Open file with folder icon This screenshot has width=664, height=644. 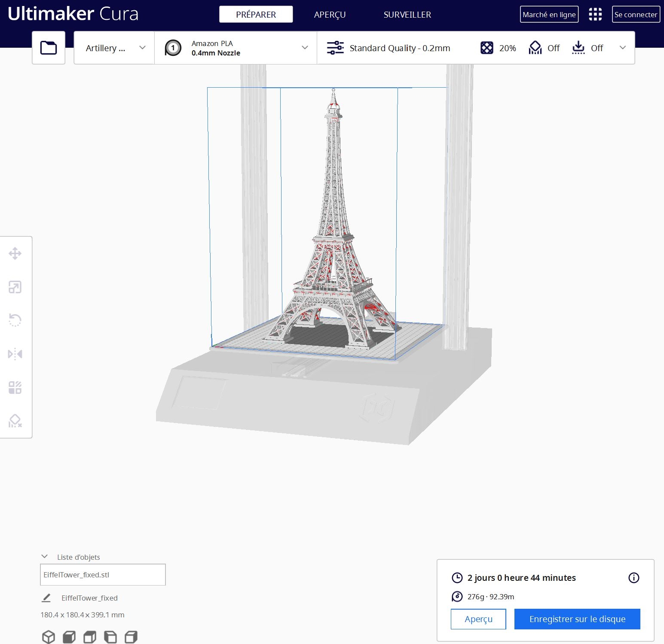49,48
